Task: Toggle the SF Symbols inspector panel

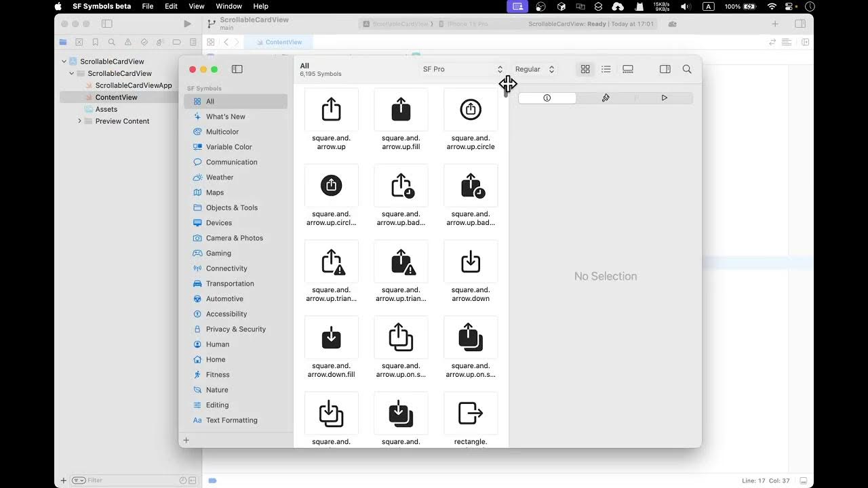Action: click(x=665, y=69)
